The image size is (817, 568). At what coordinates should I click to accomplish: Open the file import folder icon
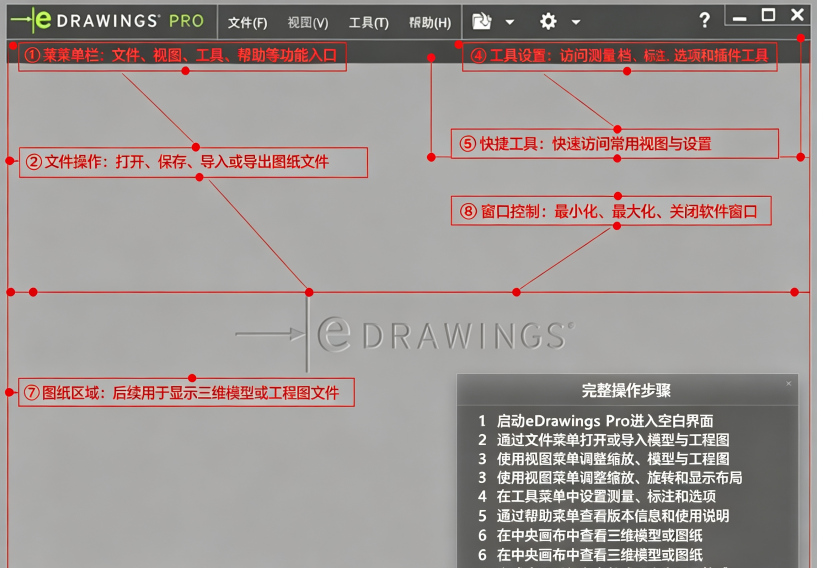click(x=481, y=21)
